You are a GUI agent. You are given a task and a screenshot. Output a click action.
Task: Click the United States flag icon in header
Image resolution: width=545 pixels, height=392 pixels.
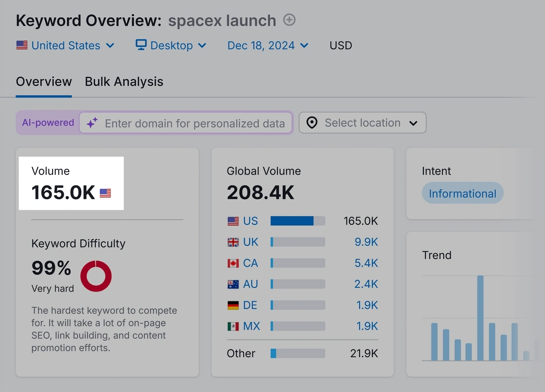click(22, 45)
